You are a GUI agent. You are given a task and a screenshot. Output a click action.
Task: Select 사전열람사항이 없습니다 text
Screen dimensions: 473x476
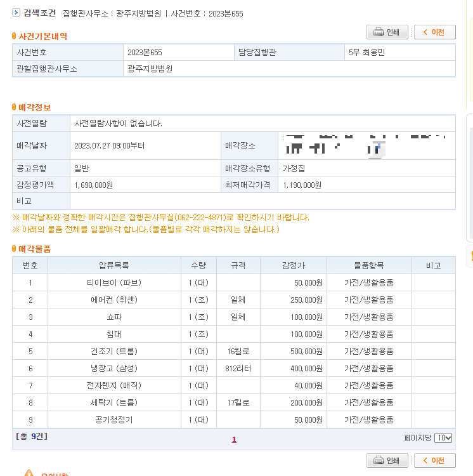click(x=118, y=123)
